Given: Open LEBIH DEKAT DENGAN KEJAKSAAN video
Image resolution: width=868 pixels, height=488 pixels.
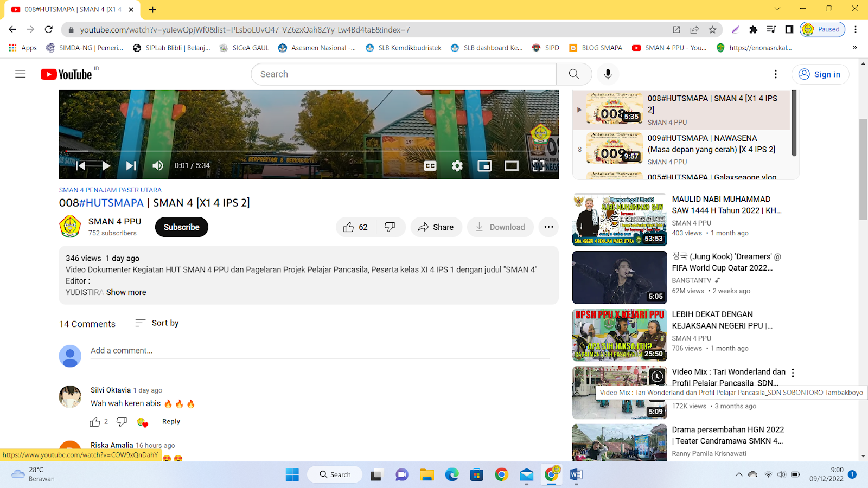Looking at the screenshot, I should tap(620, 335).
